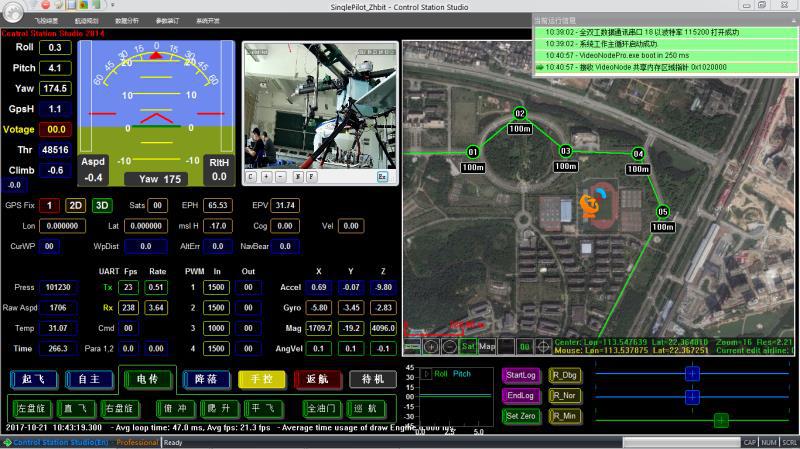
Task: Click the green bottom slider handle
Action: pos(721,420)
